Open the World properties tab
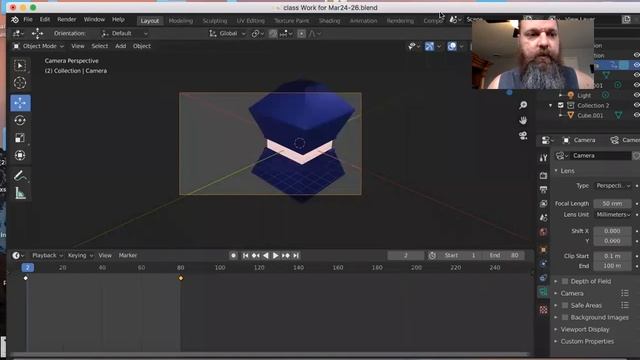 click(x=543, y=232)
